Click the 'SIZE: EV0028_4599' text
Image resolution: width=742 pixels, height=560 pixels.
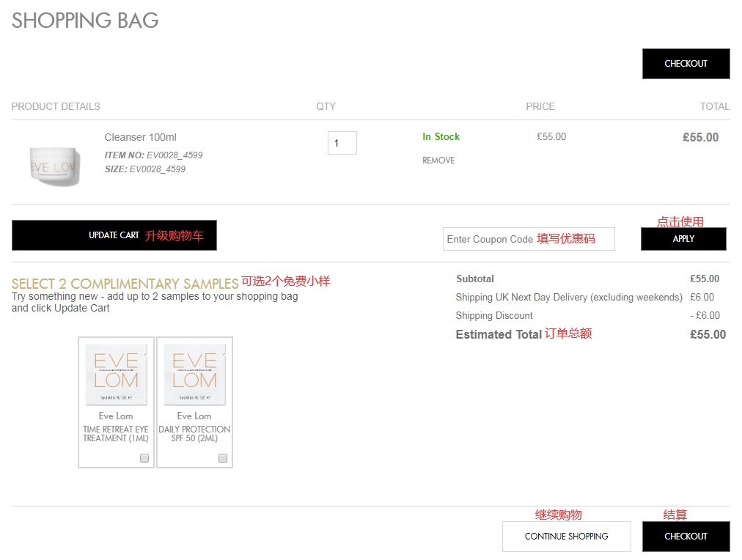[x=144, y=169]
